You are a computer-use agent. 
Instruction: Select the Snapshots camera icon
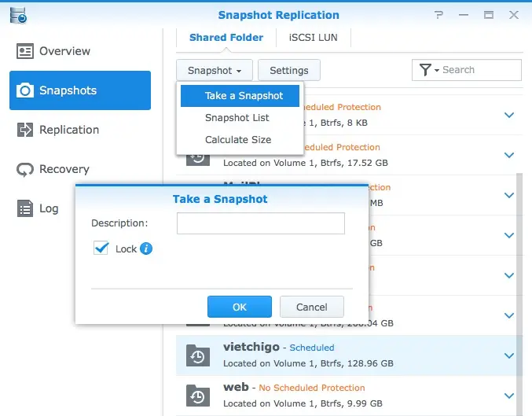(x=25, y=90)
